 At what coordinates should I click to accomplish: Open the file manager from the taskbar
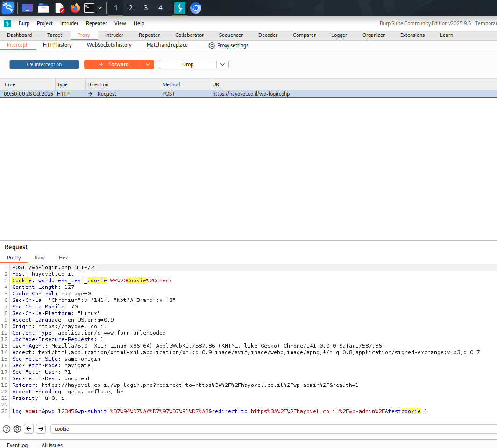[x=43, y=8]
